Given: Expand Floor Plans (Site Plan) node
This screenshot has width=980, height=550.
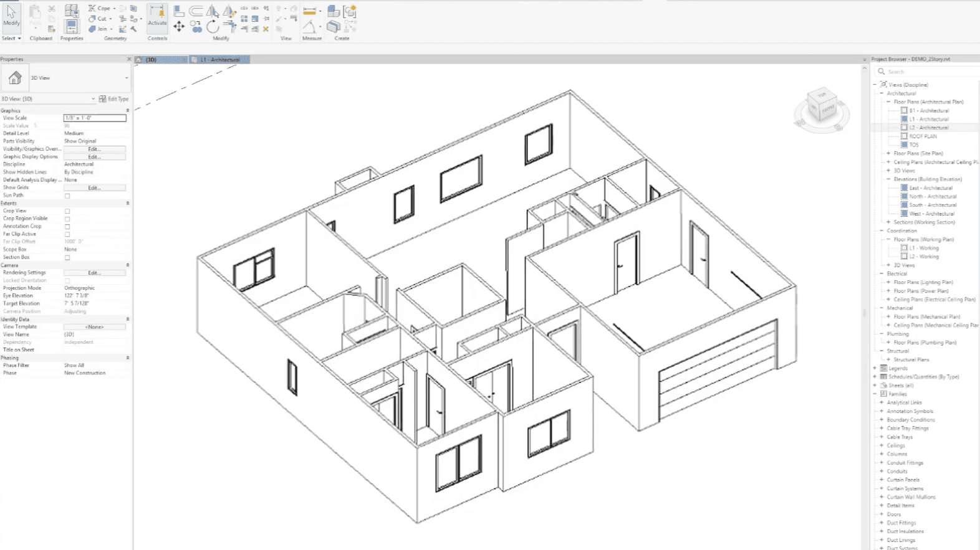Looking at the screenshot, I should tap(889, 153).
